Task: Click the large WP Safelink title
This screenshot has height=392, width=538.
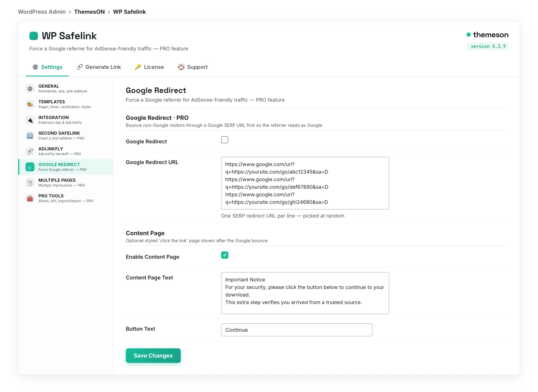Action: click(69, 36)
